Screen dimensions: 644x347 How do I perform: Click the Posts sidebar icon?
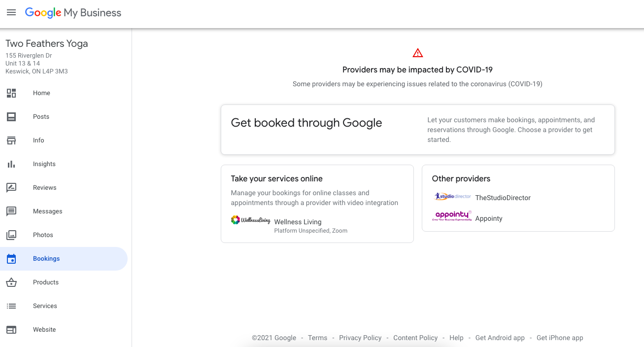(x=11, y=117)
